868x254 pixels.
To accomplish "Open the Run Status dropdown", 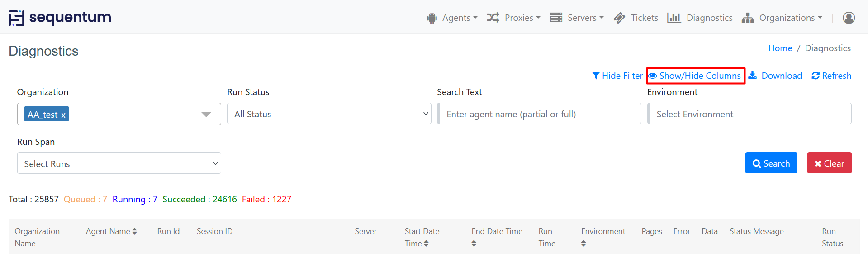I will (x=329, y=114).
